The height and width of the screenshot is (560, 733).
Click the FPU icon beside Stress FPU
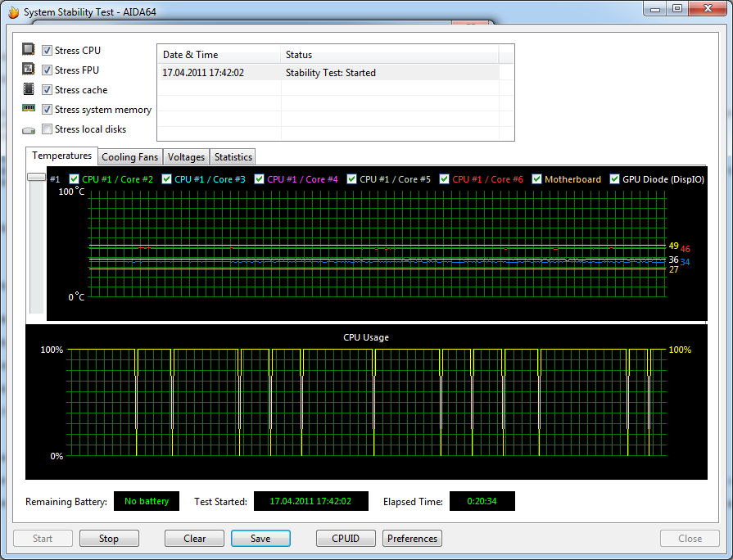pos(29,70)
